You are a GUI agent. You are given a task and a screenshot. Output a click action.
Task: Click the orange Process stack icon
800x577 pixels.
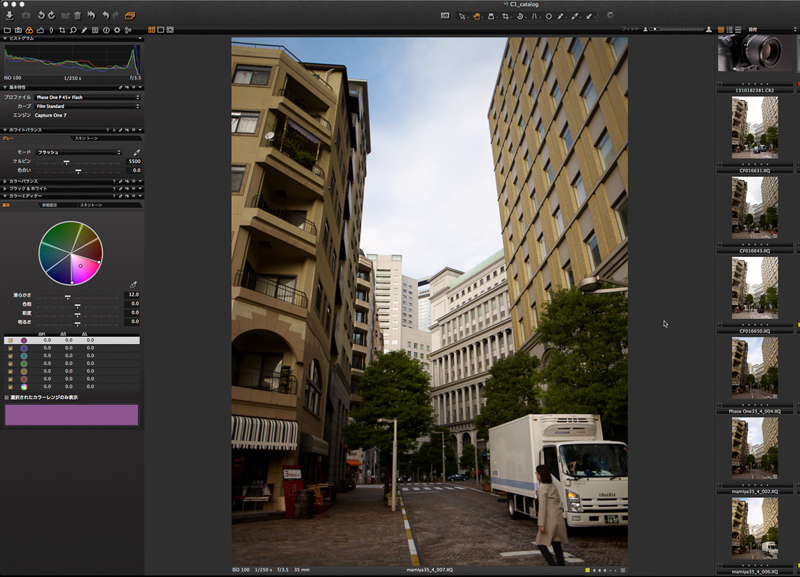130,16
